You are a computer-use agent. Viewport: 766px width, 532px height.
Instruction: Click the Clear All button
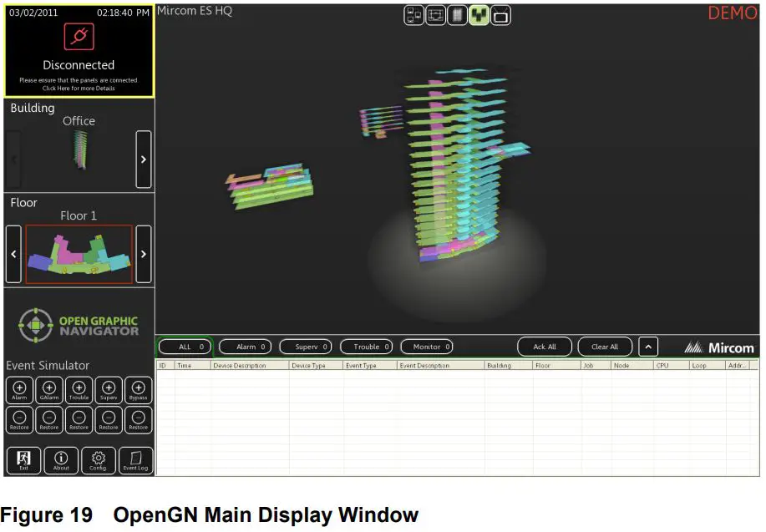point(605,347)
